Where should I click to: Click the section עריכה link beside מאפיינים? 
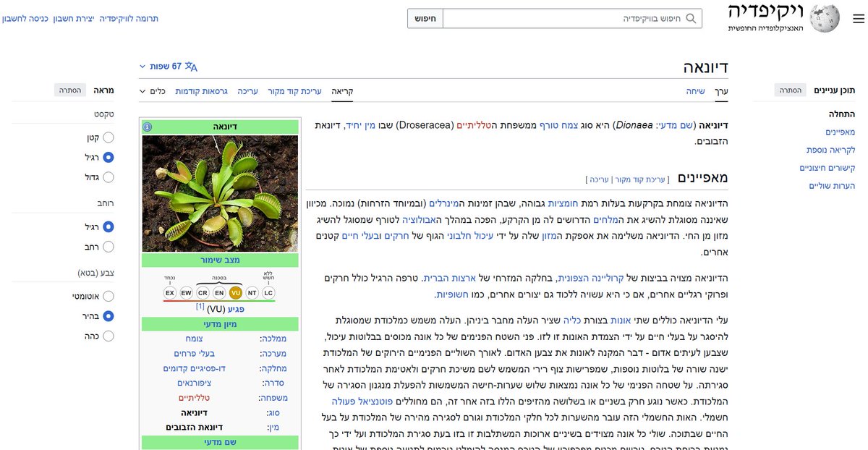click(x=600, y=179)
